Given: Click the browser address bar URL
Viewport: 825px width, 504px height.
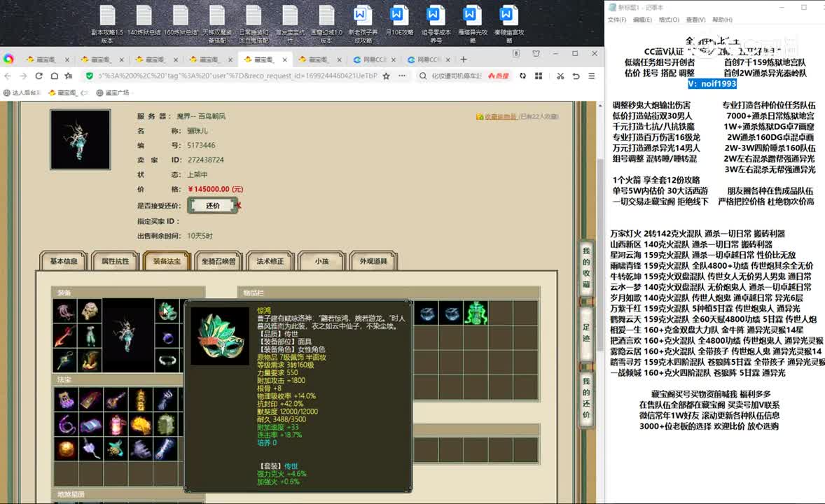Looking at the screenshot, I should tap(237, 76).
